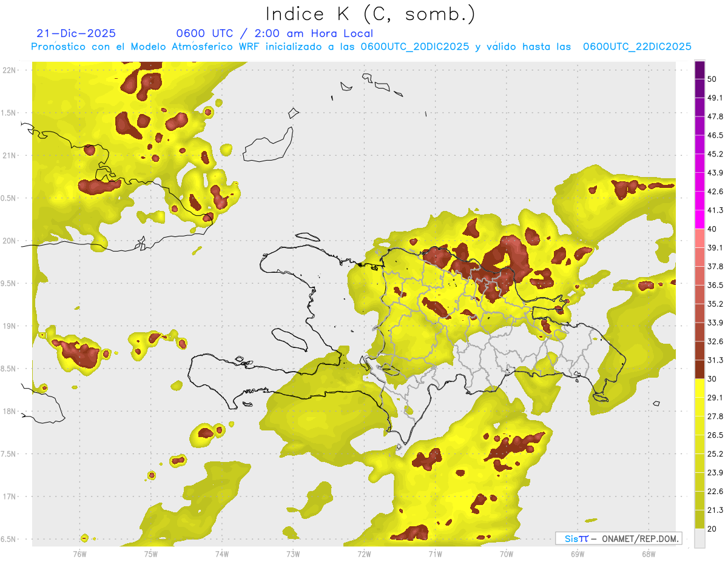
Task: Click the '32.6' colorbar value
Action: pyautogui.click(x=716, y=341)
